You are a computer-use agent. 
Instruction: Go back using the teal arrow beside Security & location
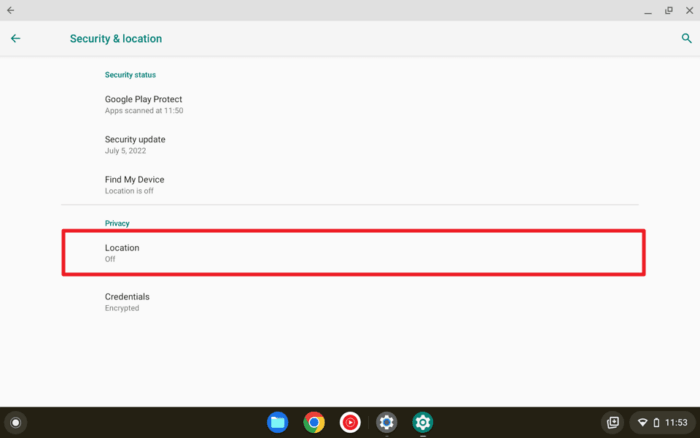[x=16, y=38]
